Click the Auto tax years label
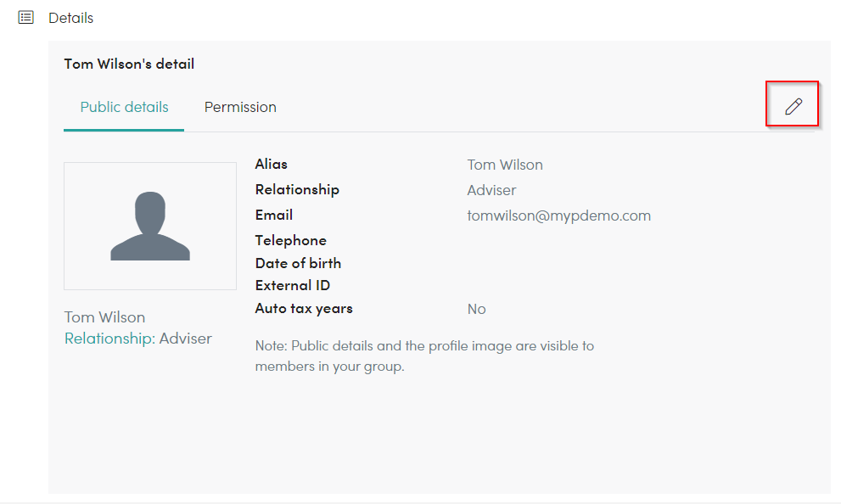841x504 pixels. point(304,308)
